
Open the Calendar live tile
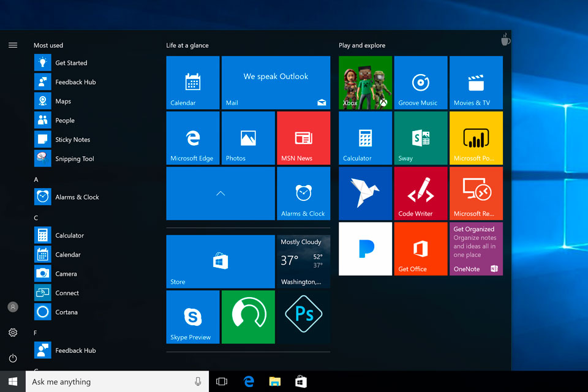pyautogui.click(x=193, y=83)
